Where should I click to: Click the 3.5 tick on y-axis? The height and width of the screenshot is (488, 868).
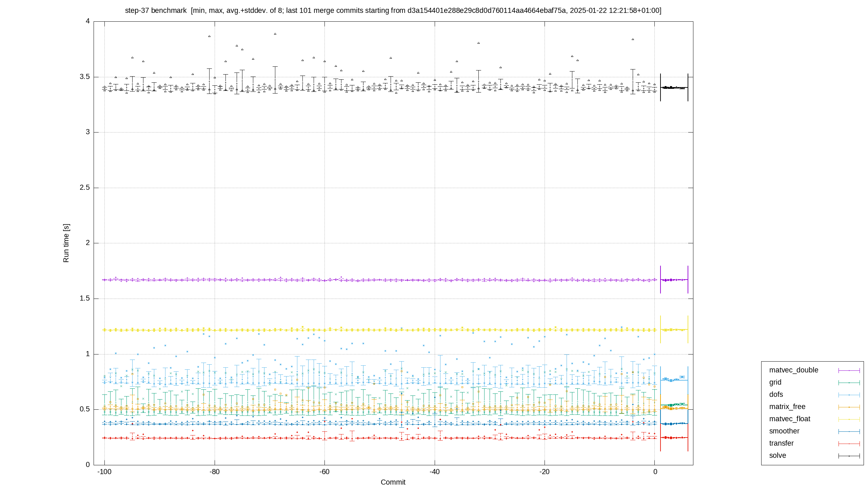tap(85, 77)
